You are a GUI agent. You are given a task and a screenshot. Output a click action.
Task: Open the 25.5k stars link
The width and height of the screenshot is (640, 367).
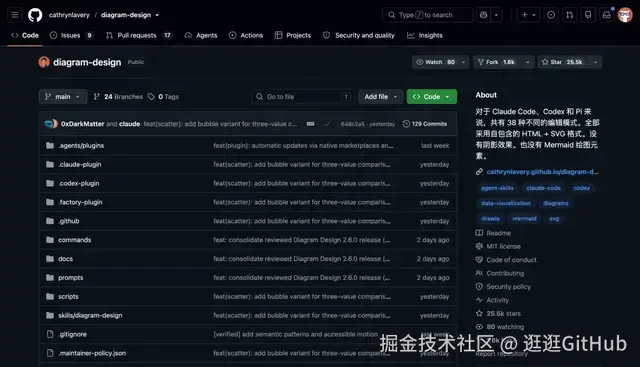[x=498, y=314]
